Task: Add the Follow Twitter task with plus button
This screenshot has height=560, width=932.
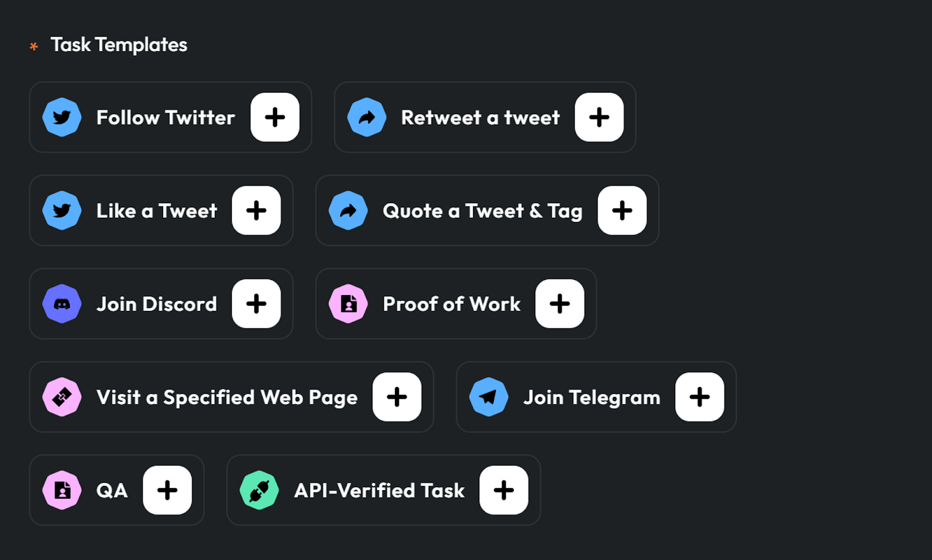Action: coord(275,117)
